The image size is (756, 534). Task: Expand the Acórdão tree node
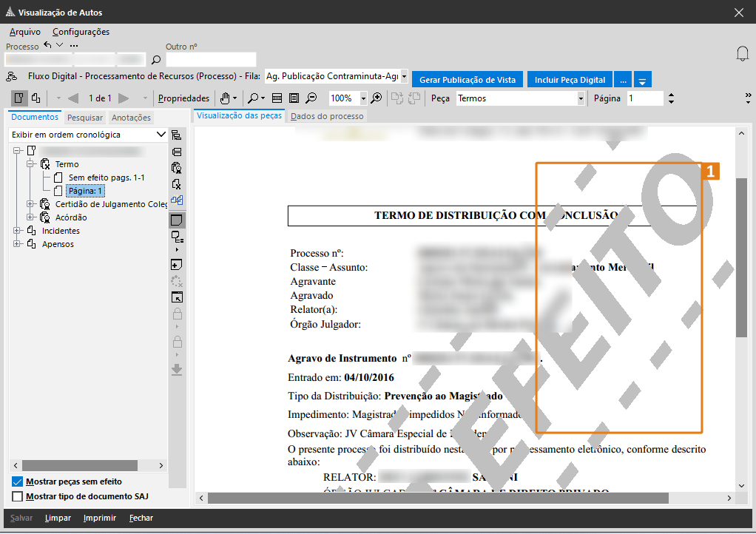click(x=30, y=217)
